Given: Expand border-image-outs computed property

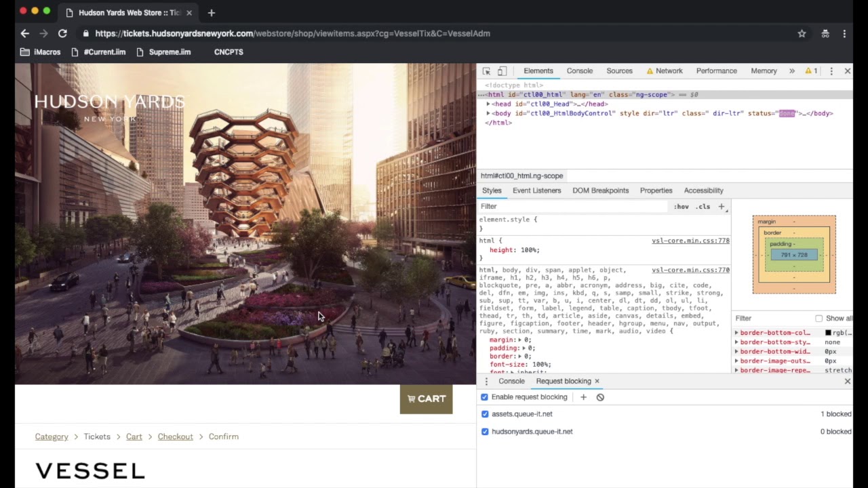Looking at the screenshot, I should [x=736, y=361].
